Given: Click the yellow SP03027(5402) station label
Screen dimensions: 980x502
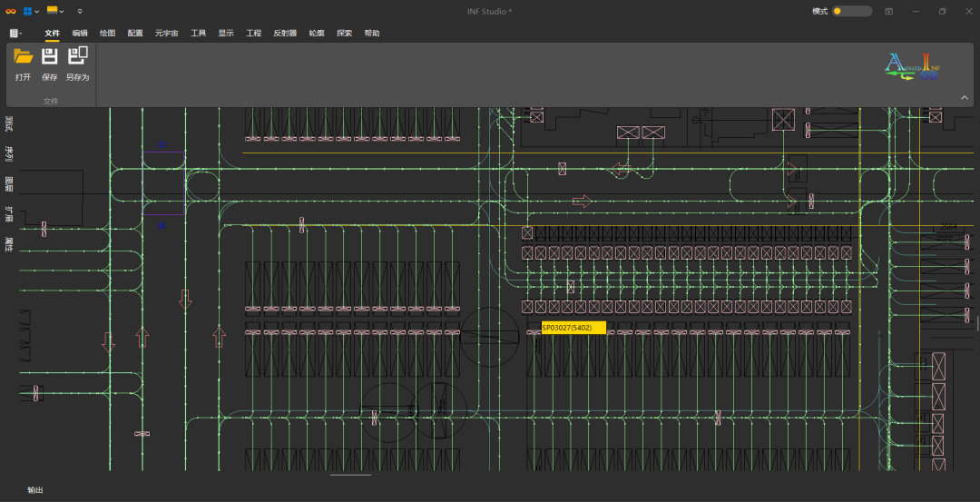Looking at the screenshot, I should point(573,327).
